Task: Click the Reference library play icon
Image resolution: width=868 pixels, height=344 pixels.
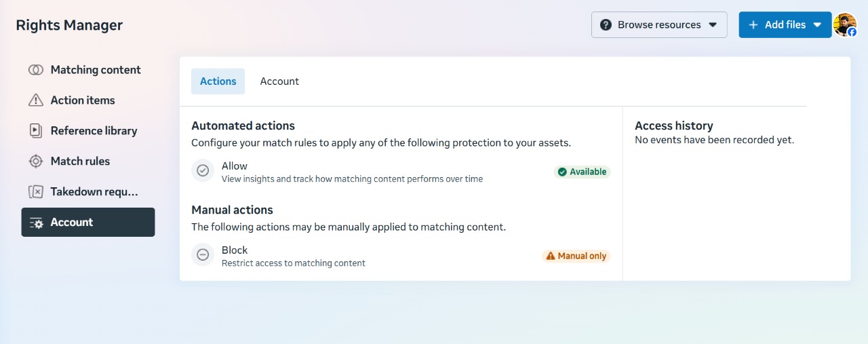Action: (x=36, y=131)
